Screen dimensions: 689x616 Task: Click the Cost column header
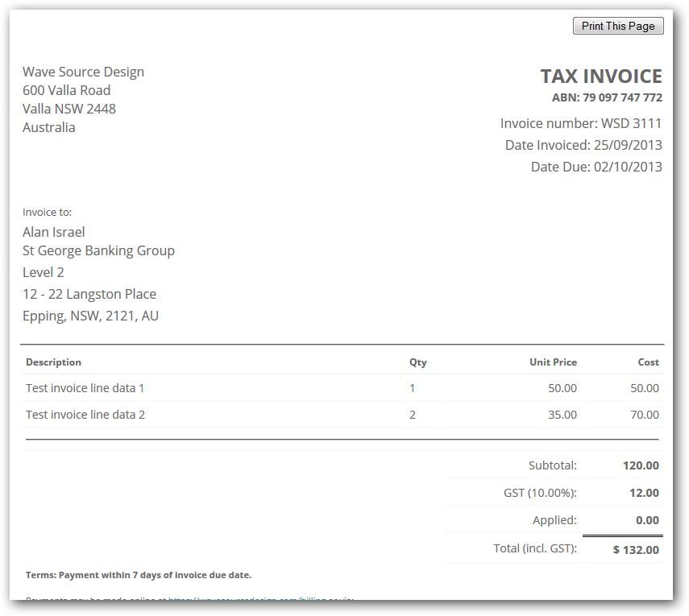point(648,362)
